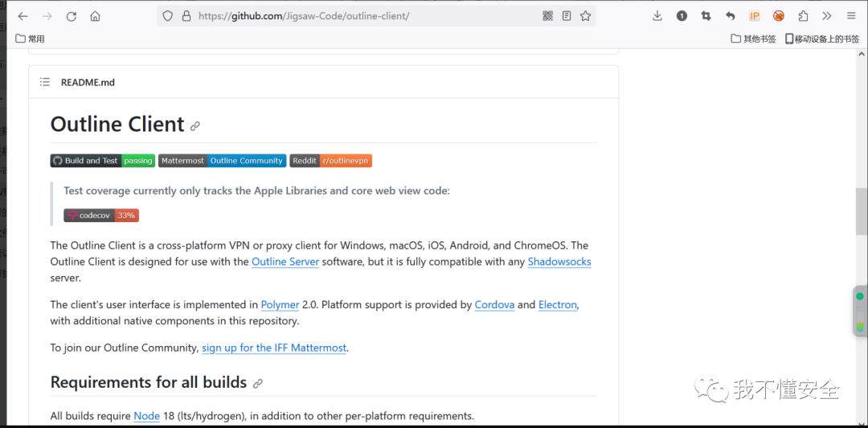Go back to the previous page
This screenshot has width=868, height=428.
(x=23, y=16)
